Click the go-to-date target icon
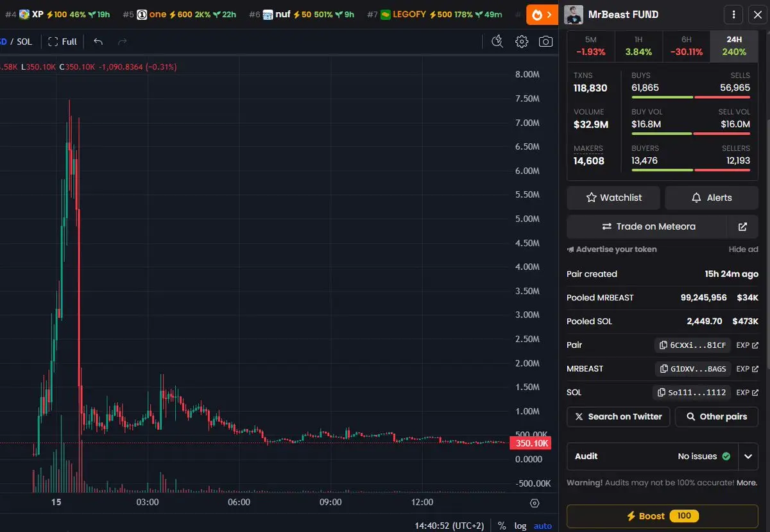 [535, 502]
